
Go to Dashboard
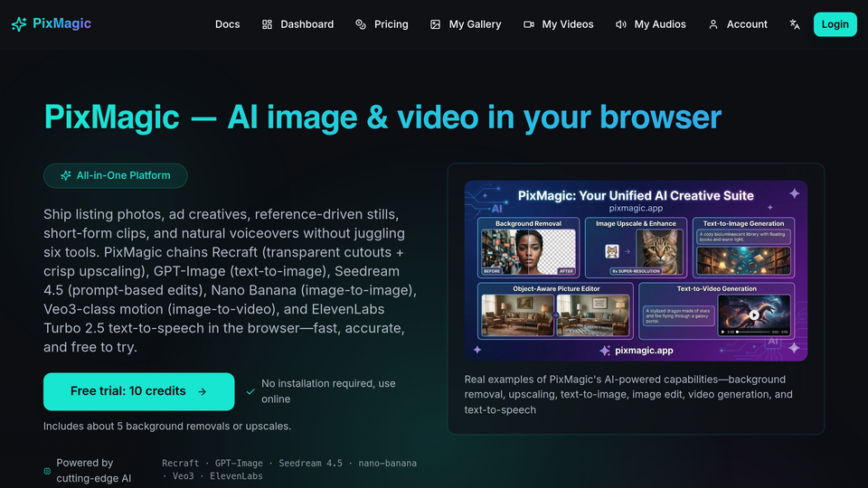(307, 24)
